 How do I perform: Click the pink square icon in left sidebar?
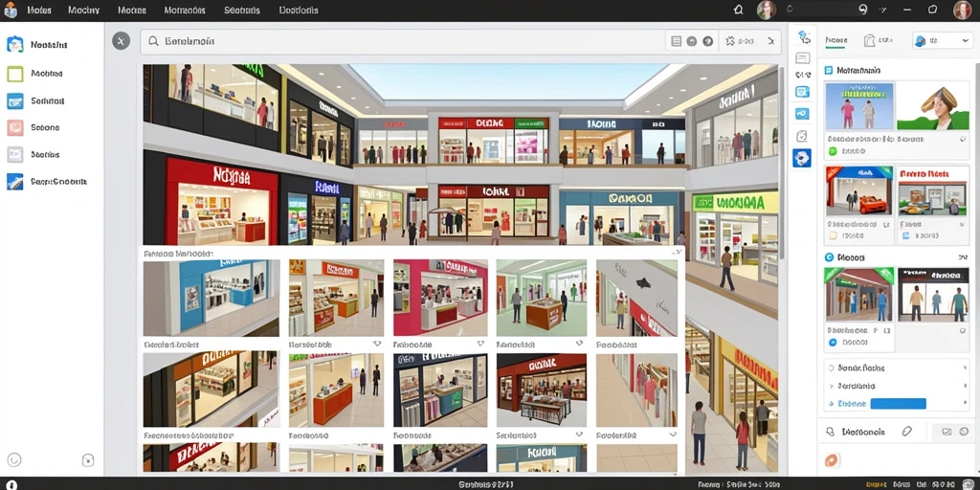pyautogui.click(x=15, y=127)
